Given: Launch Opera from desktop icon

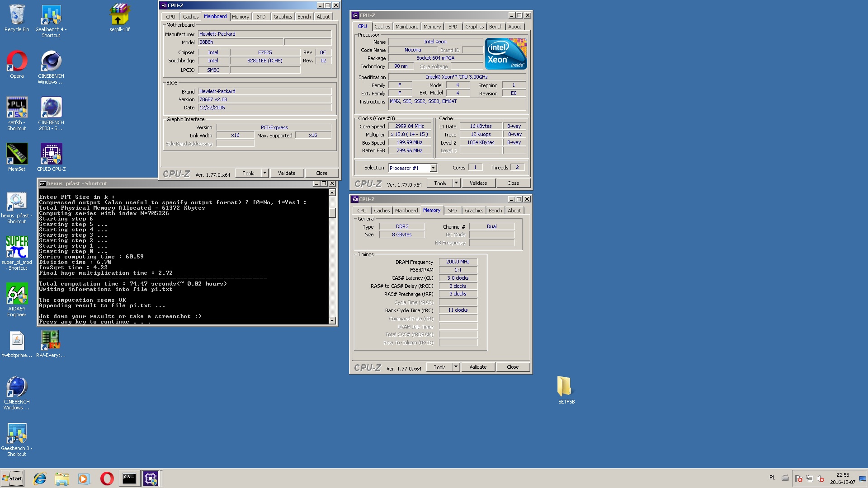Looking at the screenshot, I should coord(17,65).
